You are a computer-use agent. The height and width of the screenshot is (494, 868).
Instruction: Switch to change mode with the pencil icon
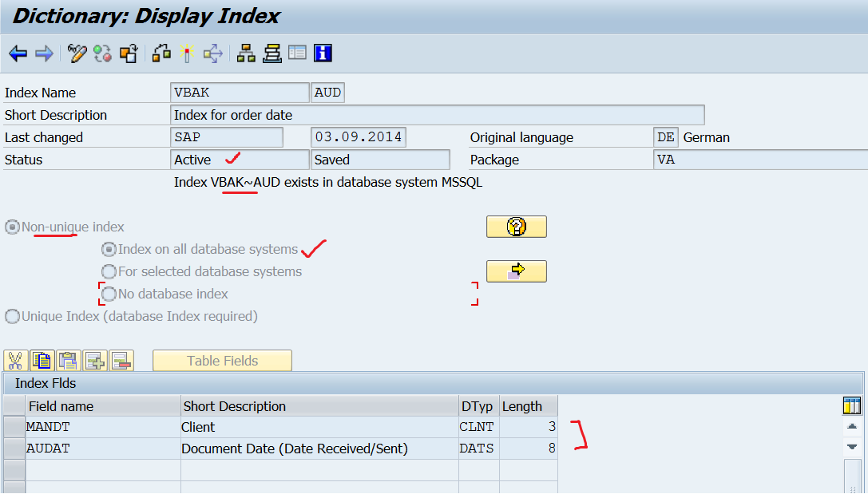tap(77, 53)
